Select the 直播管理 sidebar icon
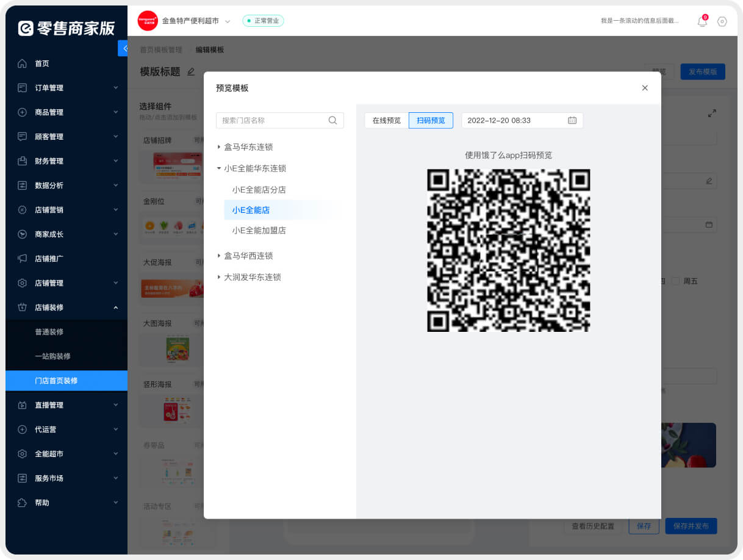743x560 pixels. pyautogui.click(x=23, y=405)
